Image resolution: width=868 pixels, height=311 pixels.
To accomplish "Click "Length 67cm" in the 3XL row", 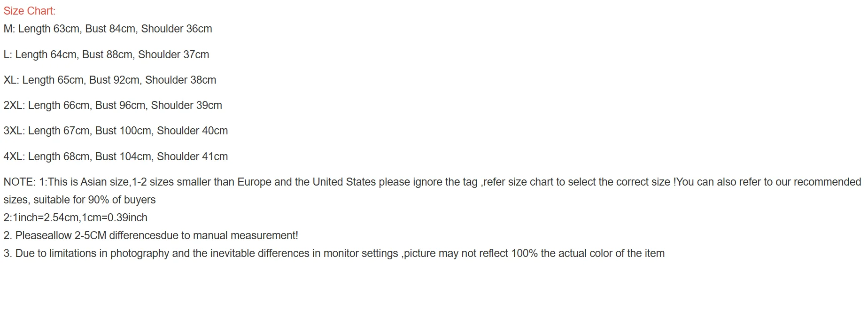I will coord(59,131).
